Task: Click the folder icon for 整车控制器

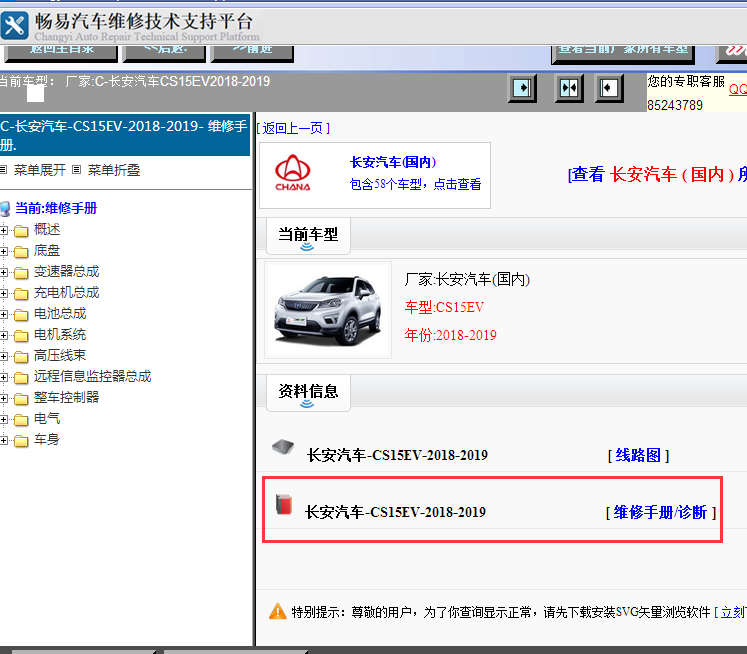Action: pyautogui.click(x=21, y=399)
